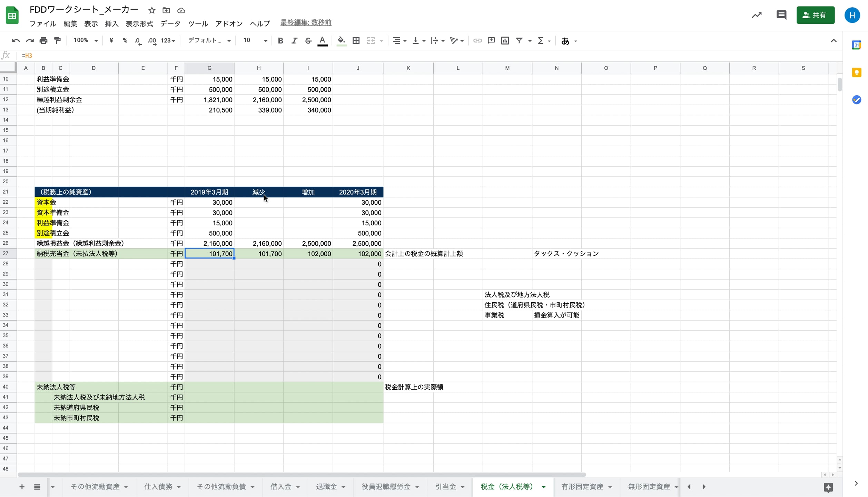Click the paint format roller icon
The height and width of the screenshot is (497, 868).
click(57, 41)
